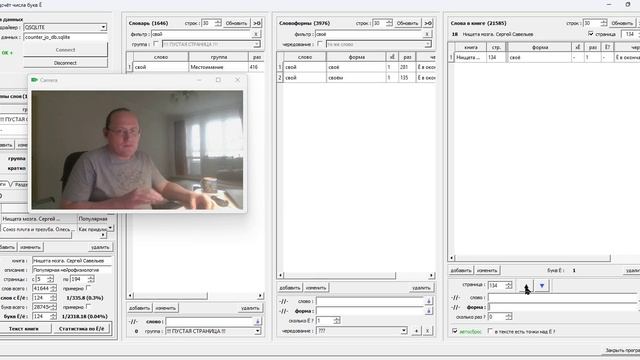Click удалить under books list
Image resolution: width=640 pixels, height=360 pixels.
[x=100, y=247]
